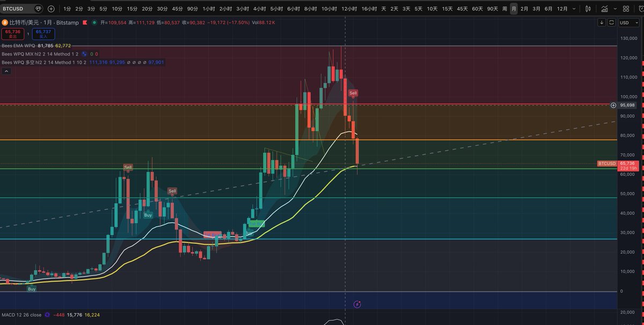Image resolution: width=644 pixels, height=325 pixels.
Task: Click the 95,698 price label on axis
Action: click(x=627, y=105)
